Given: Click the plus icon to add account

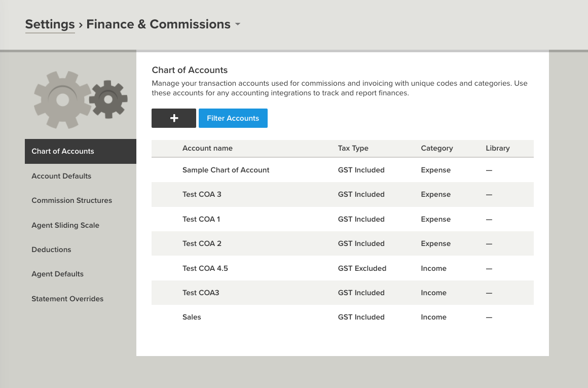Looking at the screenshot, I should pos(173,118).
